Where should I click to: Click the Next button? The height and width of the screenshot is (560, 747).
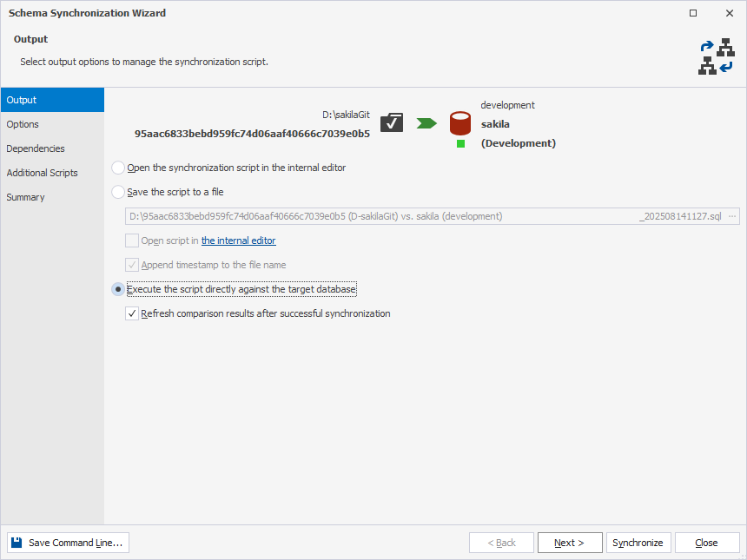(570, 542)
